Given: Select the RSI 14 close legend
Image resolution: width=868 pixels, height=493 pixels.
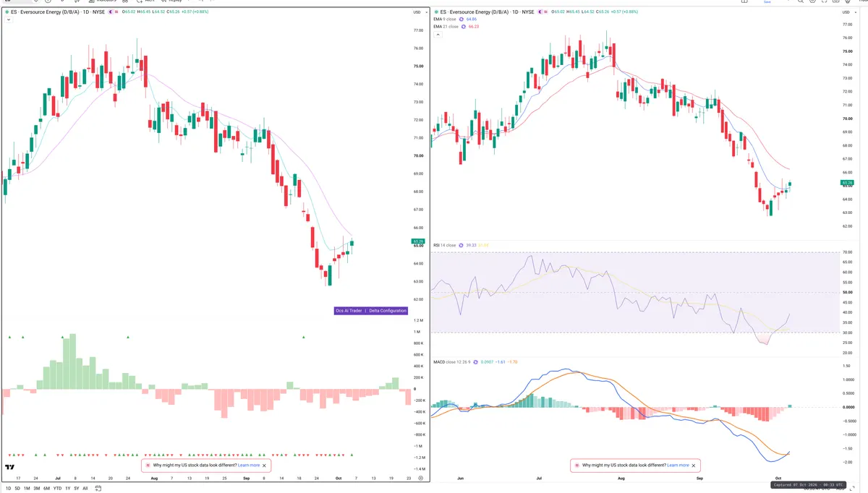Looking at the screenshot, I should [444, 245].
